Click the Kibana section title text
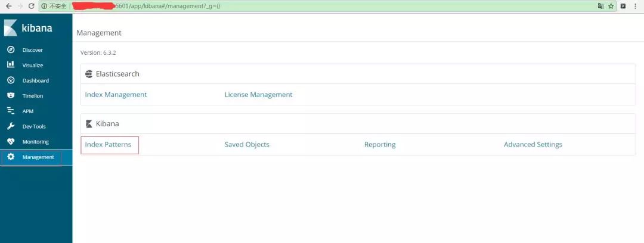The width and height of the screenshot is (644, 243). (x=107, y=123)
